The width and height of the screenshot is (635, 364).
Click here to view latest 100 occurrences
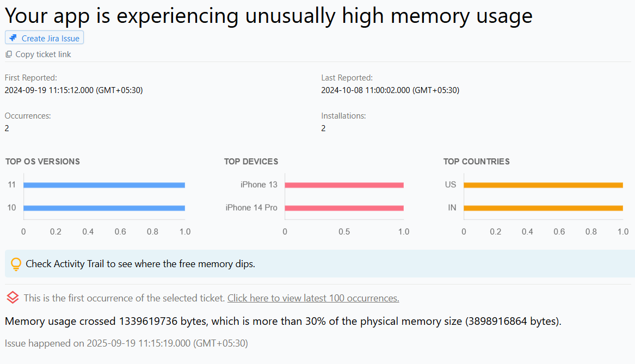pos(313,298)
